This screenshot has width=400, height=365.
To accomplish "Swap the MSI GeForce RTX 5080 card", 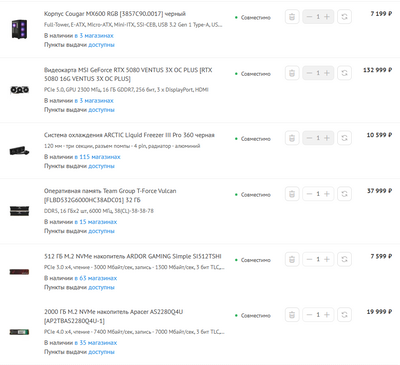I will [x=344, y=73].
